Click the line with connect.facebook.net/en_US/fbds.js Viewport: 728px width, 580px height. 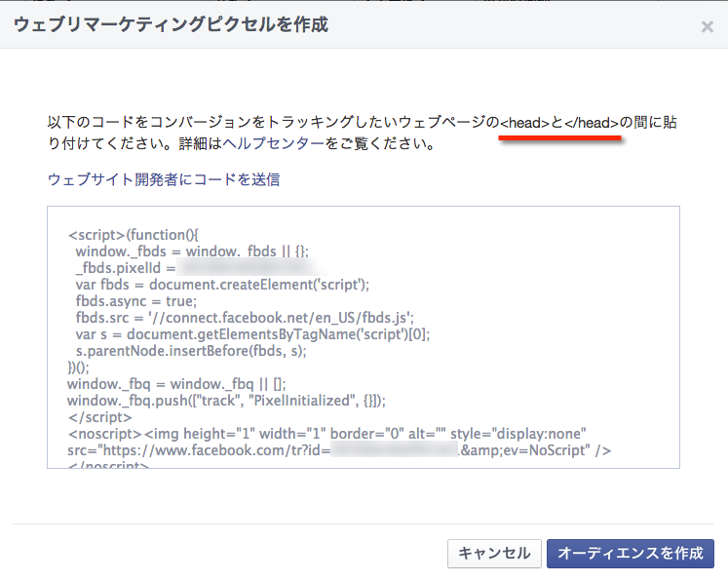pyautogui.click(x=245, y=318)
